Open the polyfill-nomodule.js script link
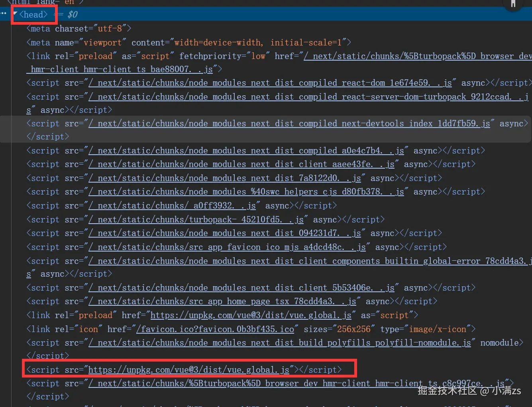532x407 pixels. [x=280, y=343]
